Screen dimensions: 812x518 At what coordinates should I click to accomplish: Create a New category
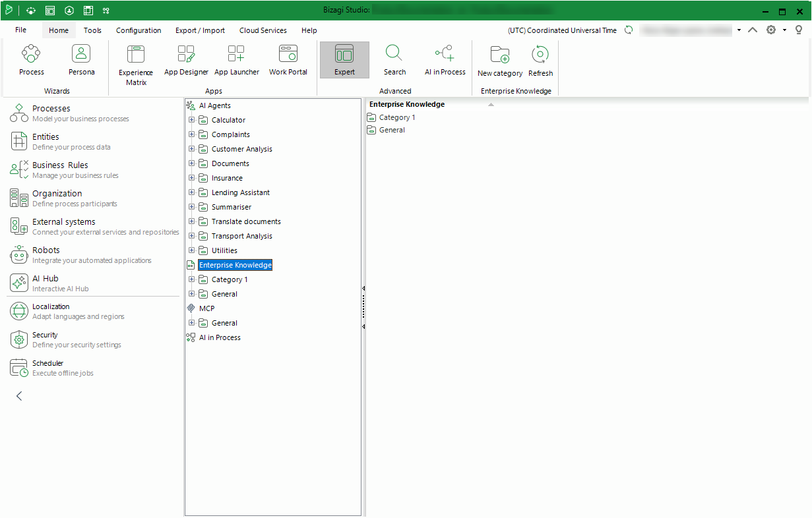500,61
